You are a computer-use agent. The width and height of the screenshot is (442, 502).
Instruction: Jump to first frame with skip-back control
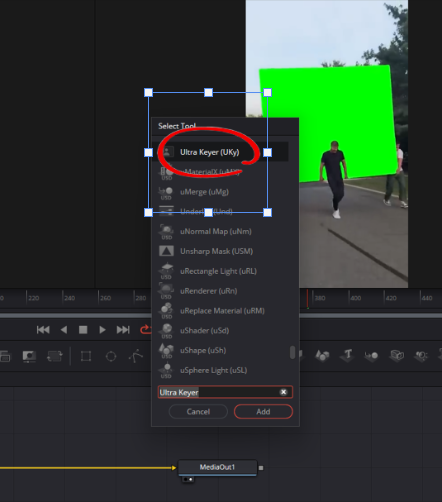(x=43, y=330)
